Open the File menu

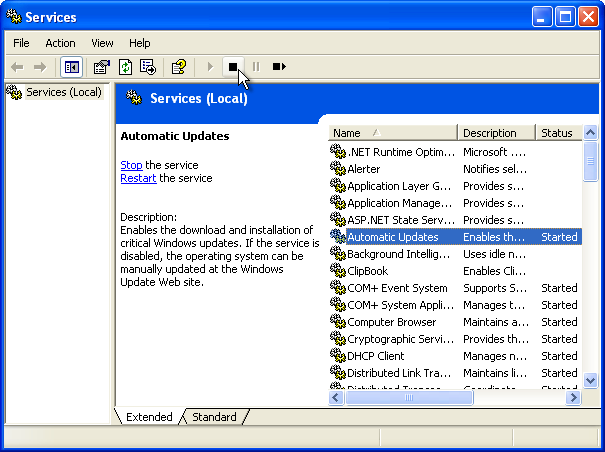pos(21,43)
